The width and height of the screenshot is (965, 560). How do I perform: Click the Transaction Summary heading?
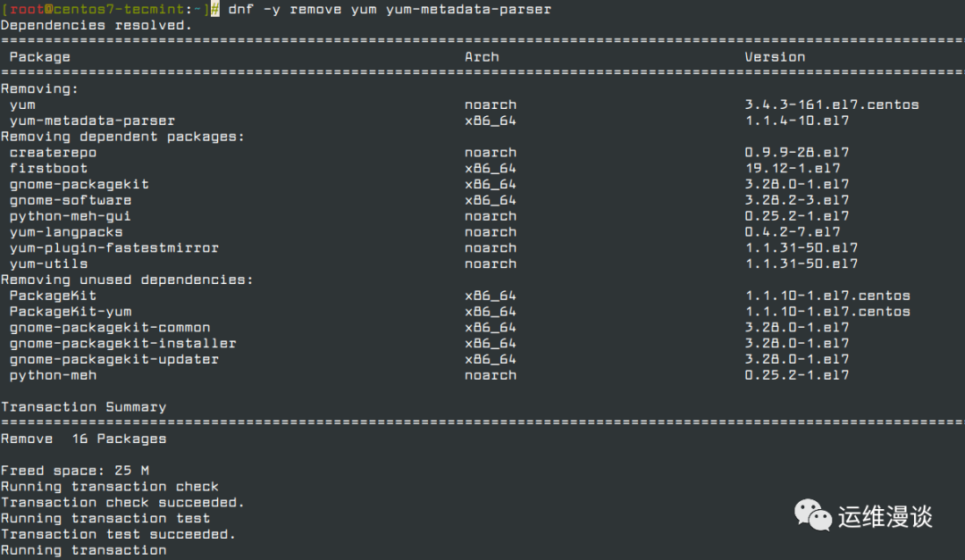[83, 407]
